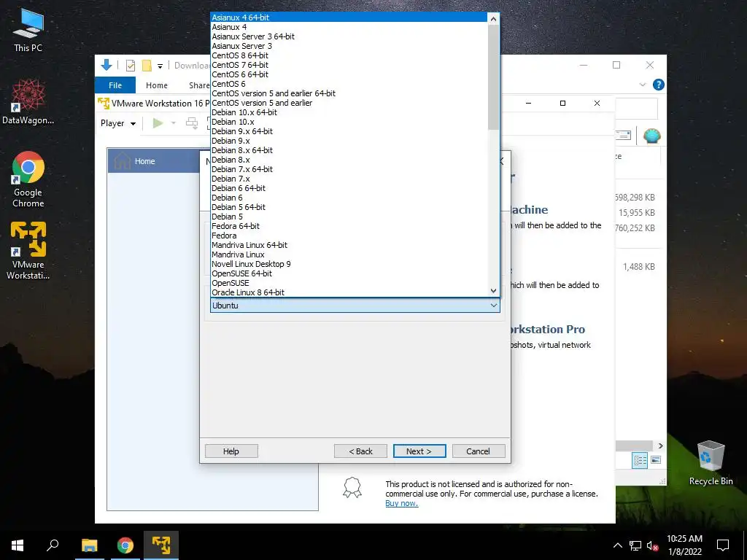Select Novell Linux Desktop 9
This screenshot has width=747, height=560.
349,264
